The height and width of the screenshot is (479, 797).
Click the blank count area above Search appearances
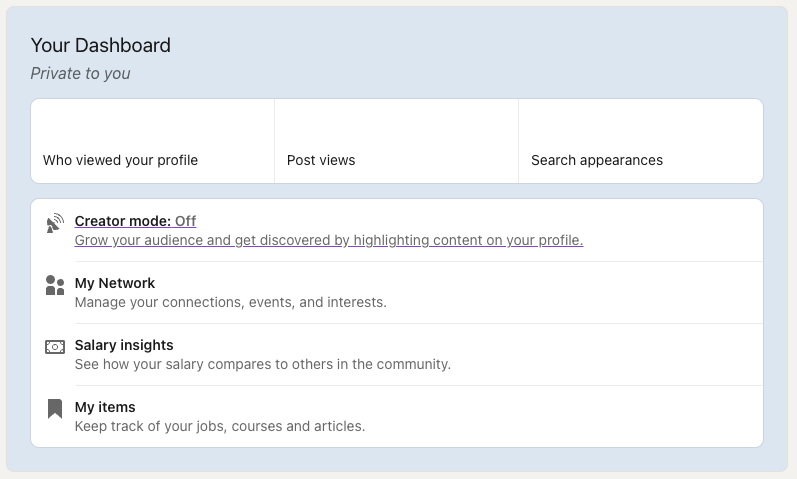(641, 125)
